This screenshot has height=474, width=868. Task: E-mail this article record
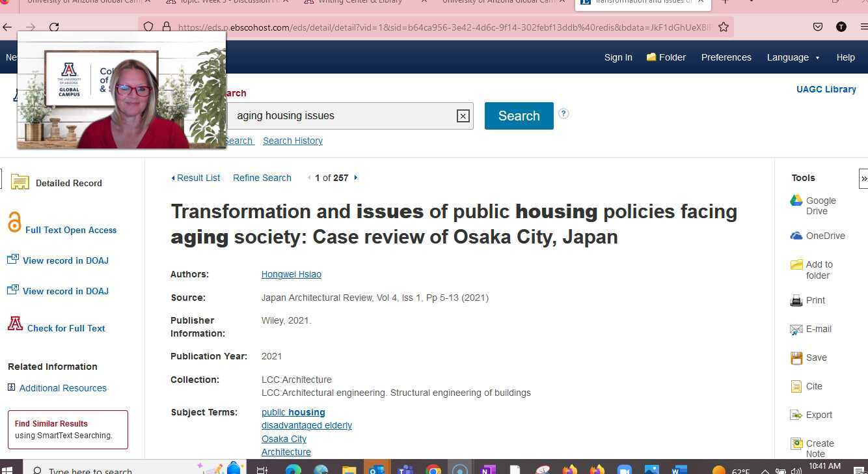(x=819, y=329)
